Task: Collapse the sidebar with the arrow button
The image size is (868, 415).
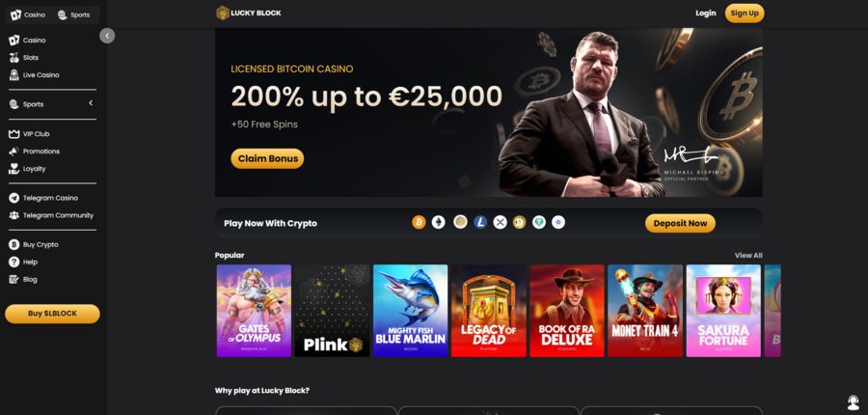Action: [x=107, y=36]
